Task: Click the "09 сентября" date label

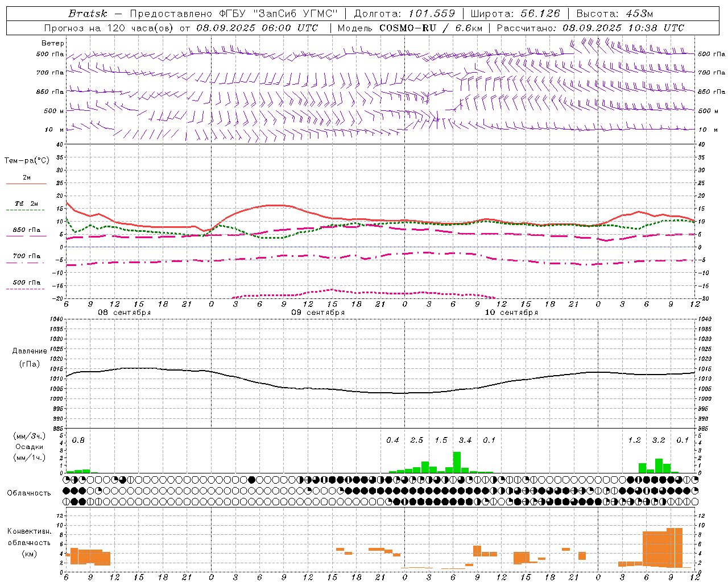Action: click(318, 313)
